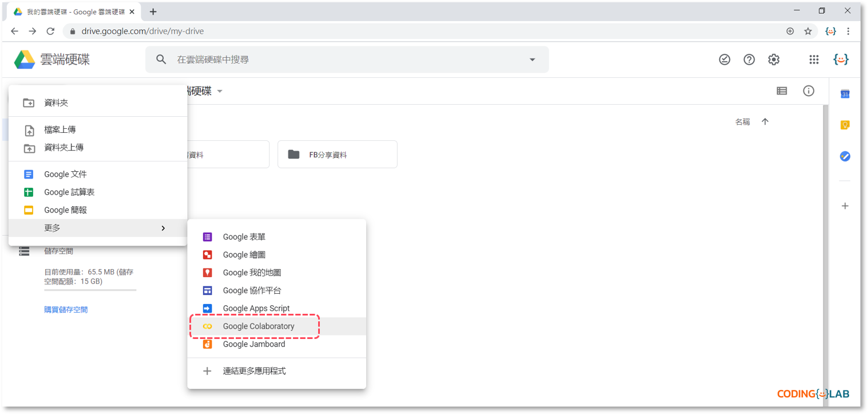Open a new browser tab with plus
Image resolution: width=868 pixels, height=414 pixels.
pyautogui.click(x=153, y=11)
